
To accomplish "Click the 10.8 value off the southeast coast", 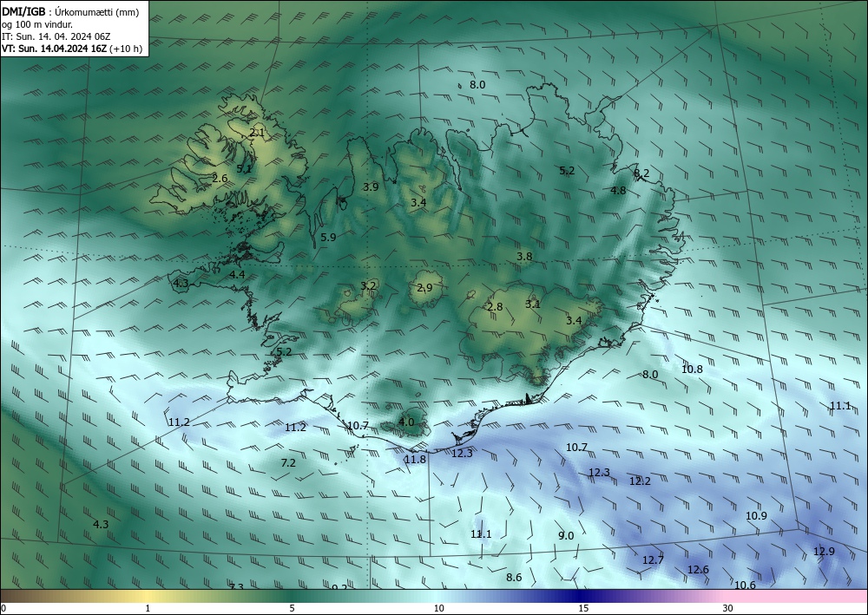I will [x=692, y=369].
